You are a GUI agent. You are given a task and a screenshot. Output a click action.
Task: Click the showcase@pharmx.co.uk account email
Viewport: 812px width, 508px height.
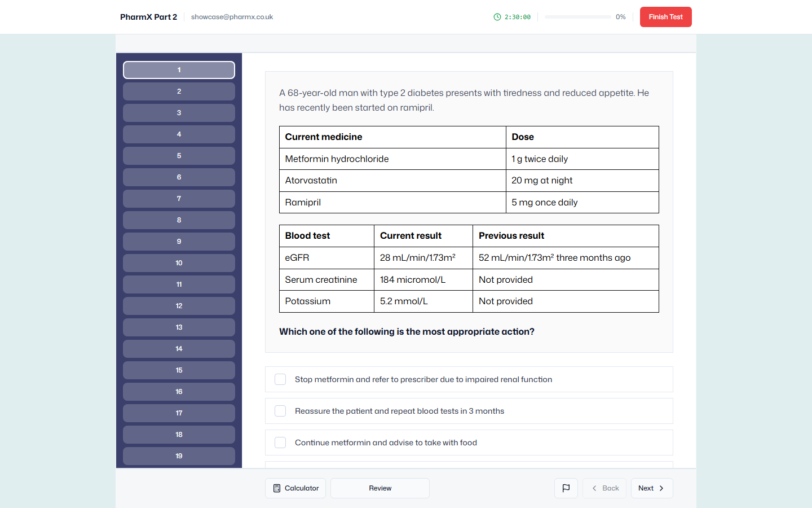[232, 17]
